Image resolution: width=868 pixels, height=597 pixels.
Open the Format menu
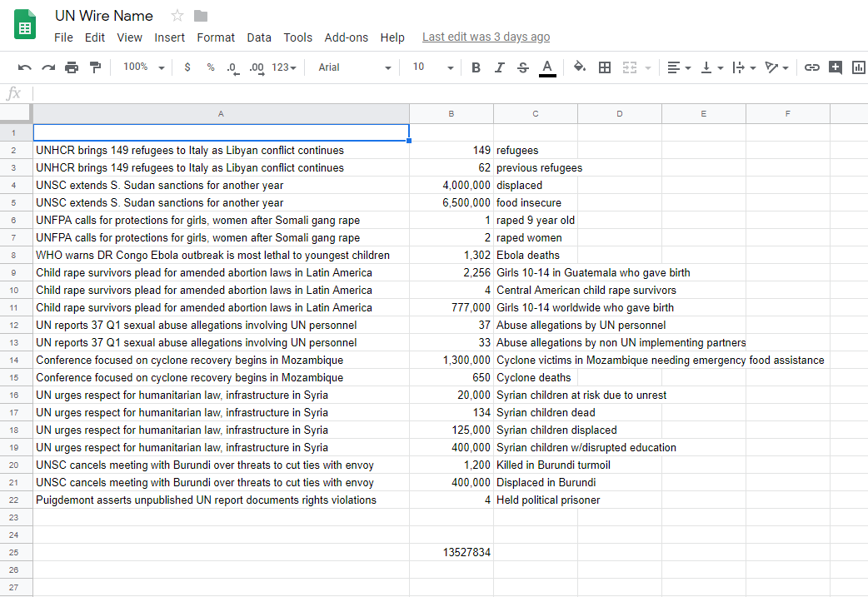tap(216, 37)
